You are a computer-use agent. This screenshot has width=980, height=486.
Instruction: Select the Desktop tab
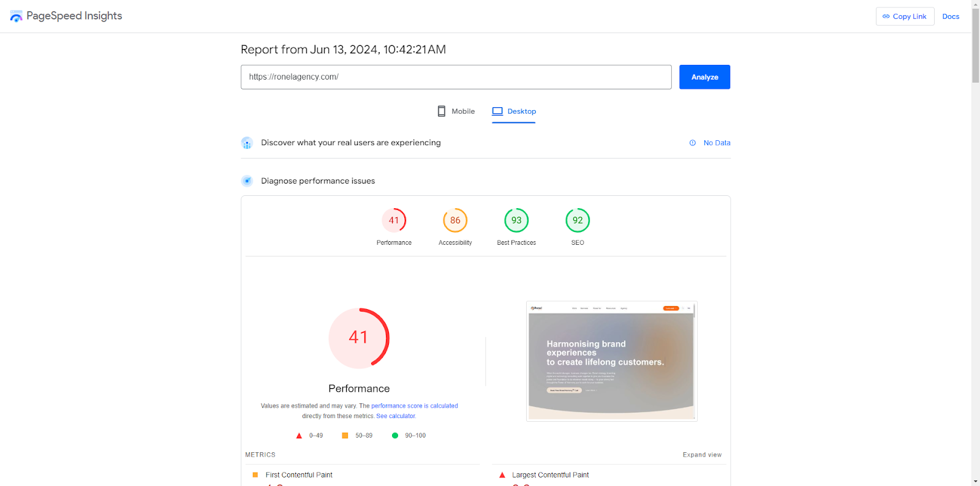[513, 111]
